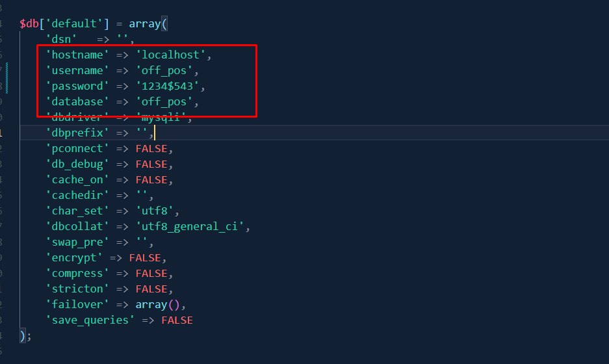Screen dimensions: 609x364
Task: Click the 'db_debug' key
Action: click(77, 164)
